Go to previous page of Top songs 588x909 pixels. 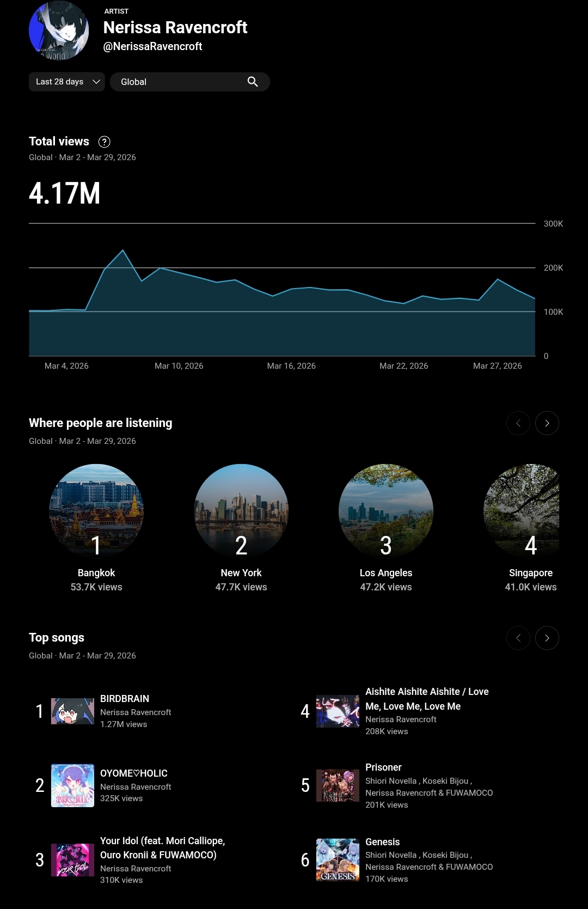pos(518,638)
